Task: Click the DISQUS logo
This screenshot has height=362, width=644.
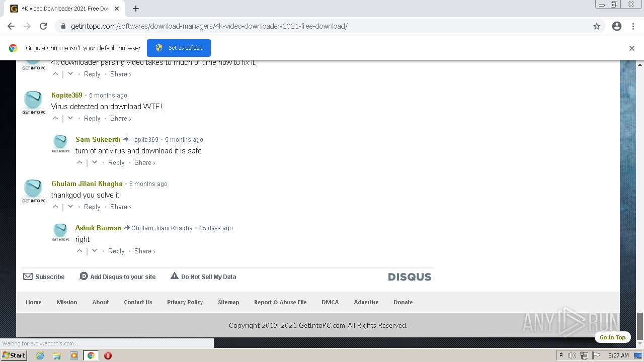Action: click(410, 277)
